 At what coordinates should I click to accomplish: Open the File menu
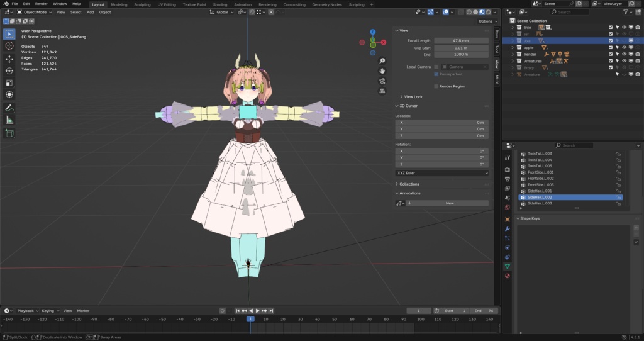click(x=15, y=4)
